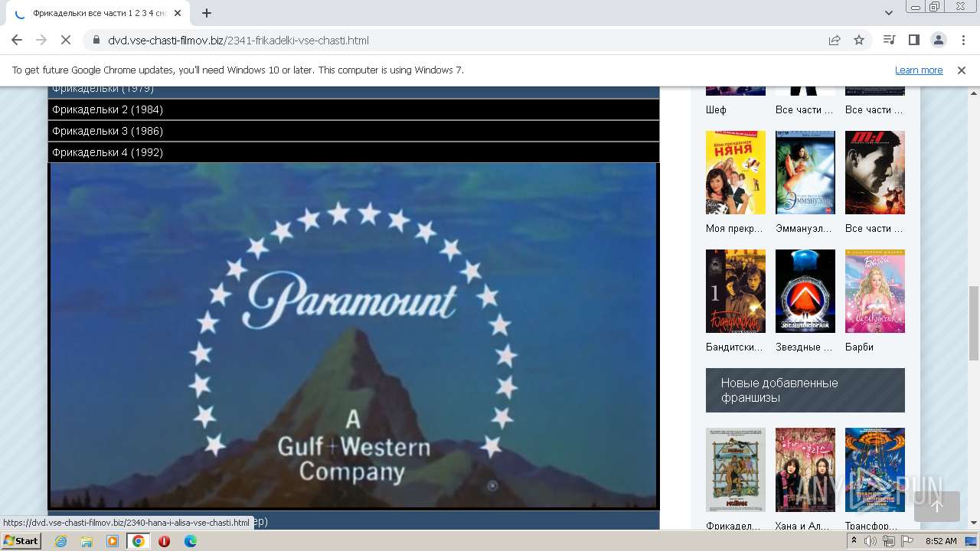Image resolution: width=980 pixels, height=551 pixels.
Task: Click the Моя прекр... title link
Action: [x=734, y=229]
